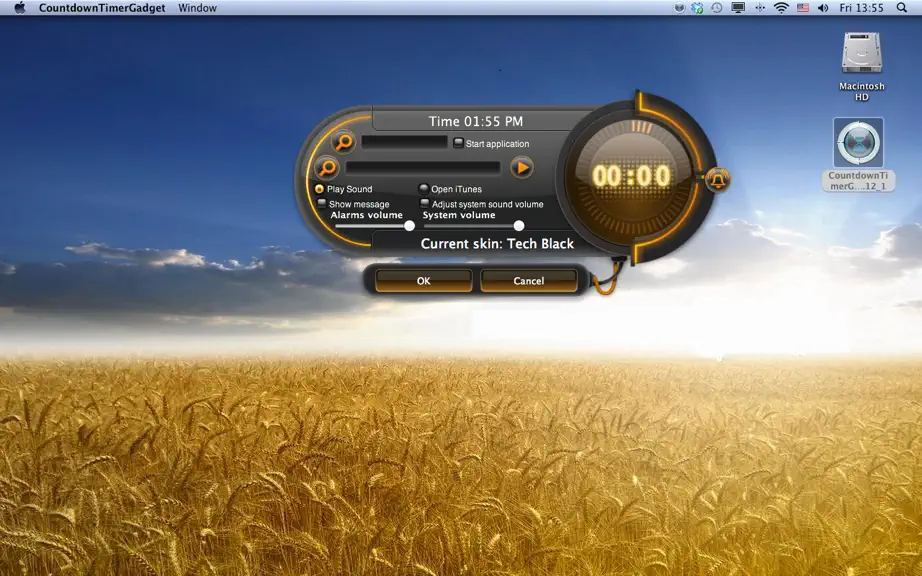
Task: Toggle the Show message checkbox
Action: tap(322, 203)
